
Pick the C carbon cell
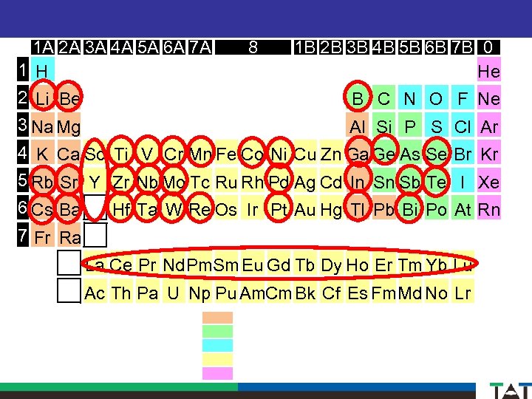(x=383, y=97)
